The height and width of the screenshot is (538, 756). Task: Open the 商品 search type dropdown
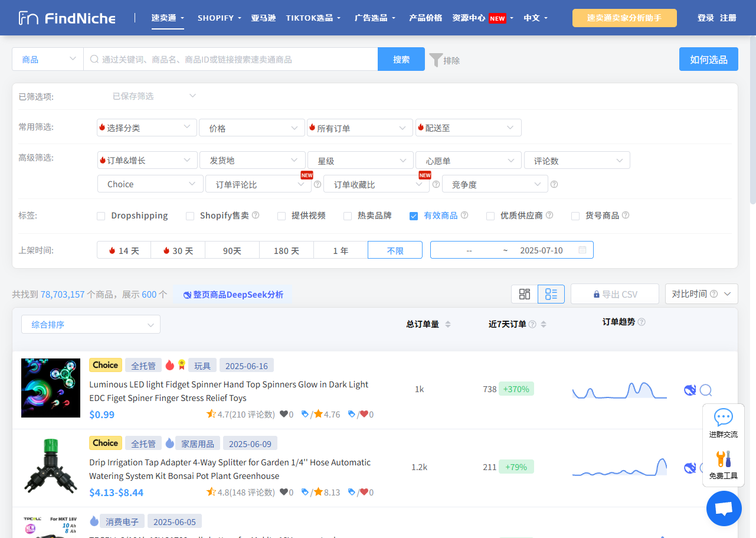coord(48,59)
